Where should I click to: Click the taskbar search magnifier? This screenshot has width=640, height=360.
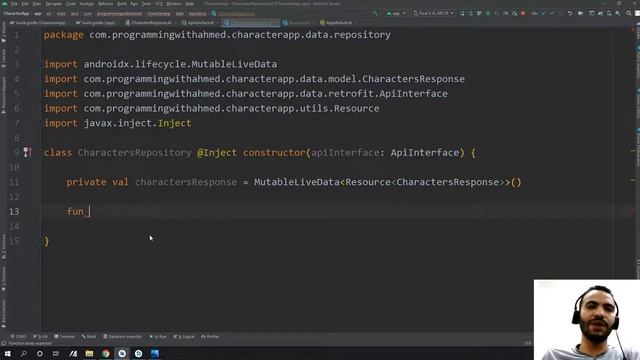[24, 353]
